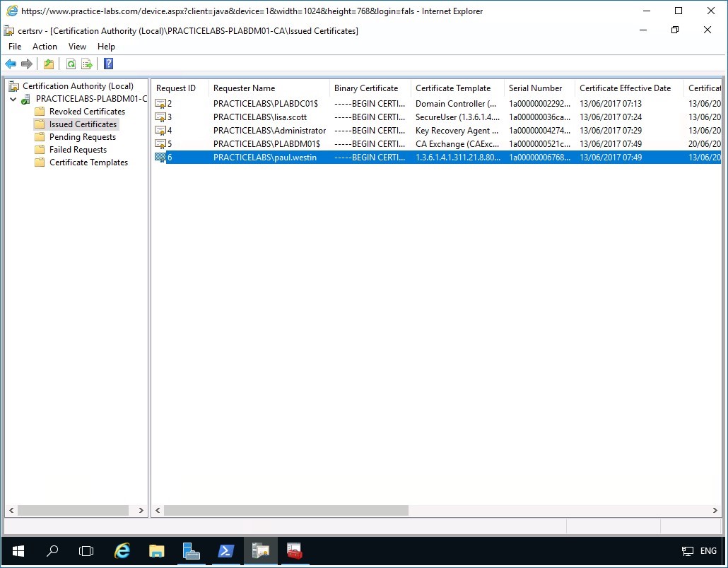Click PRACTICELABS\paul.westin requester cell
The image size is (728, 568).
click(265, 158)
